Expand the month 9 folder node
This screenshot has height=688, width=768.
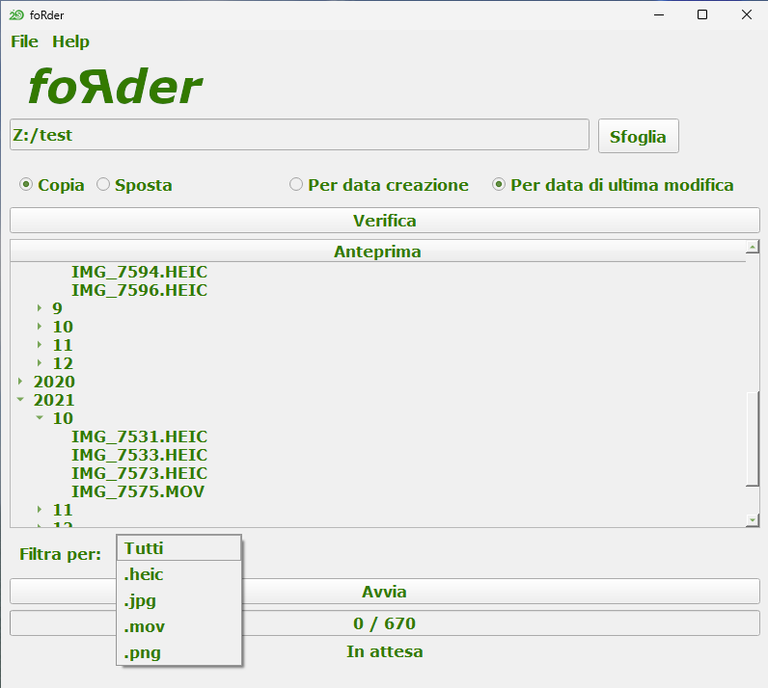tap(39, 308)
